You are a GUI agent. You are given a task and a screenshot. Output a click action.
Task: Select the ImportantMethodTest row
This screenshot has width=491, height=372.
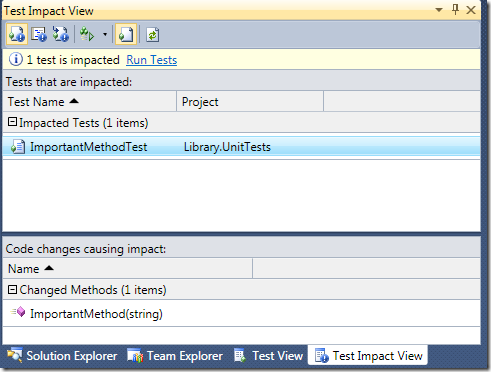pos(241,147)
